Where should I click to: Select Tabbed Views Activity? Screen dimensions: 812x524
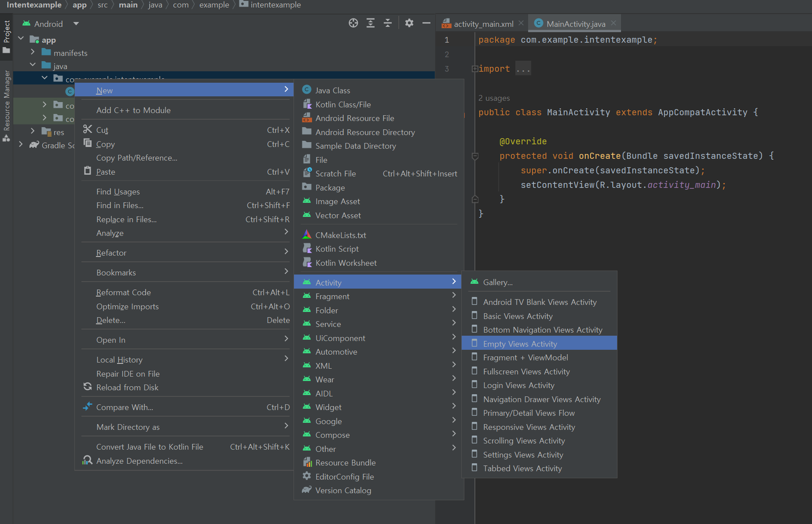pos(540,468)
